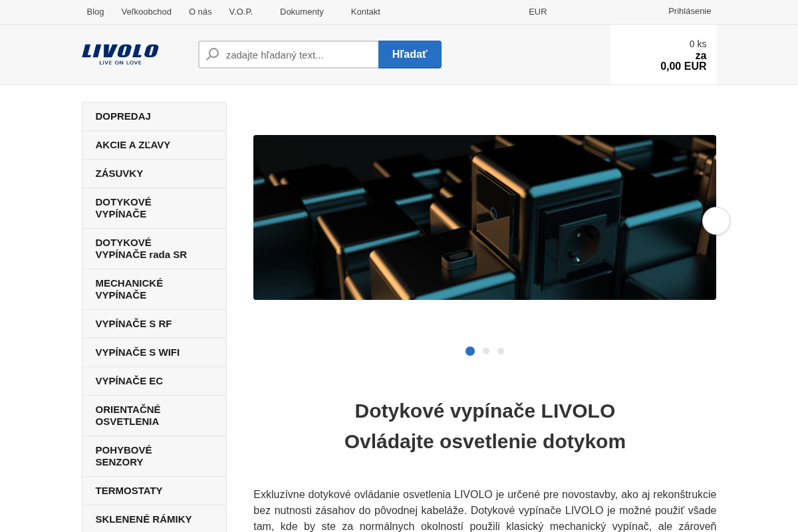
Task: Click heading Ovládajte osvetlenie dotykom
Action: 485,442
